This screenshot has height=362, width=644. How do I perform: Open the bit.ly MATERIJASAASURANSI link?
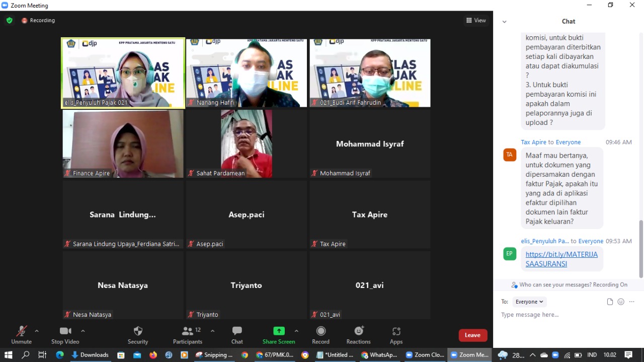click(x=561, y=259)
